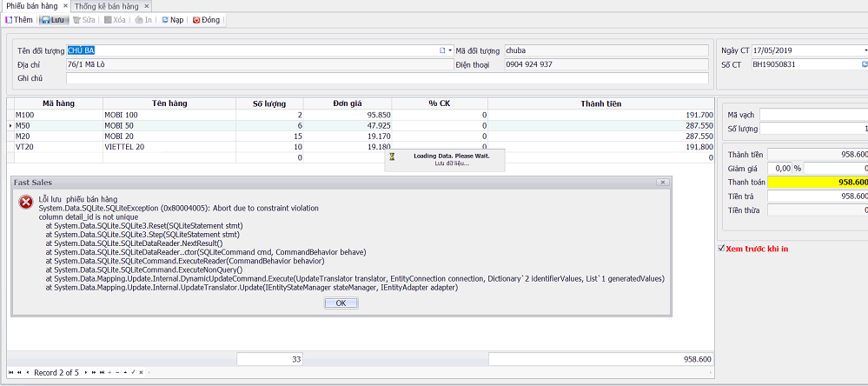Open the Ngày CT date dropdown

click(865, 50)
